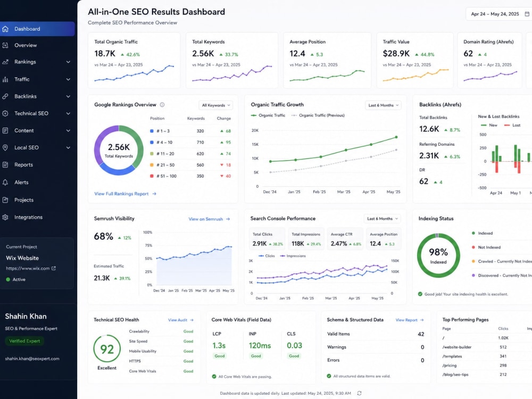532x399 pixels.
Task: Expand the Technical SEO submenu chevron
Action: (68, 113)
